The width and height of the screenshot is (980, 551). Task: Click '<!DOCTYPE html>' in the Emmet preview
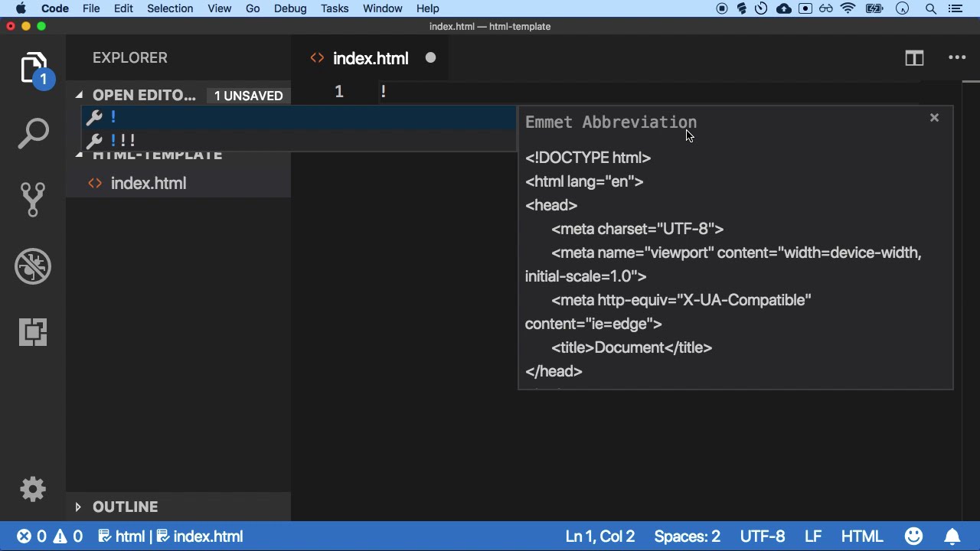click(x=588, y=158)
